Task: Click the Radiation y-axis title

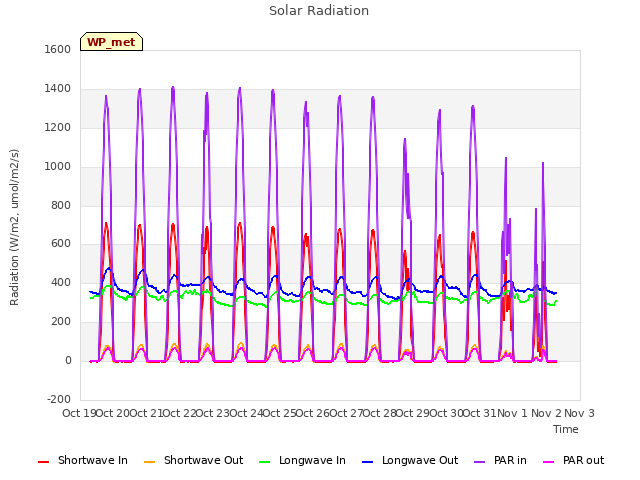Action: (x=14, y=227)
